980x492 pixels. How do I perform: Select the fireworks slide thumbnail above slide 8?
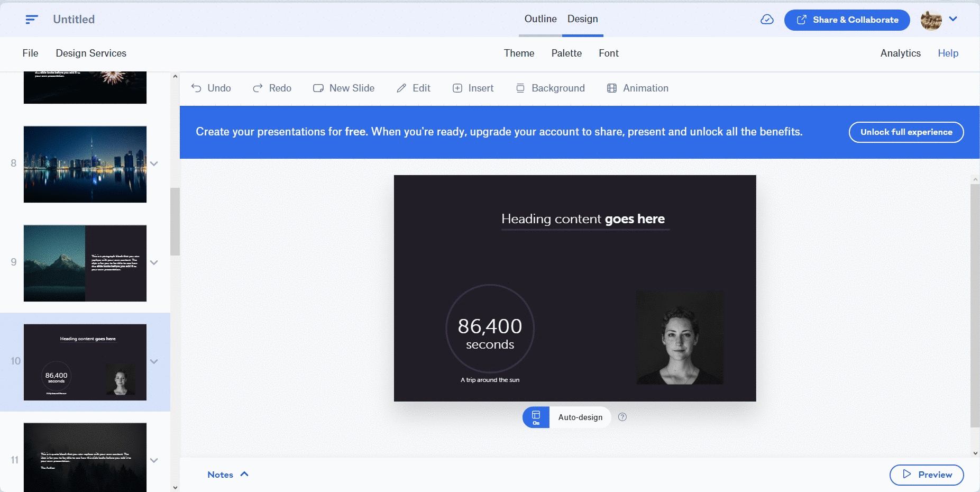coord(85,87)
